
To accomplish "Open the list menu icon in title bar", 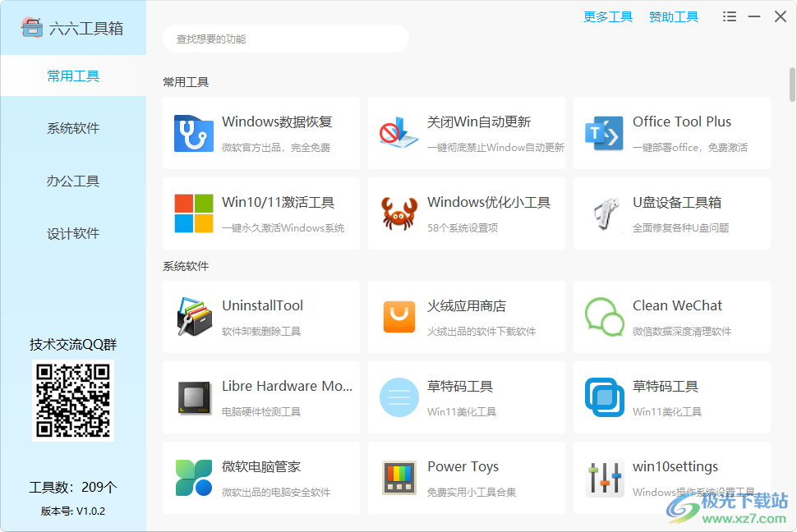I will [x=730, y=16].
